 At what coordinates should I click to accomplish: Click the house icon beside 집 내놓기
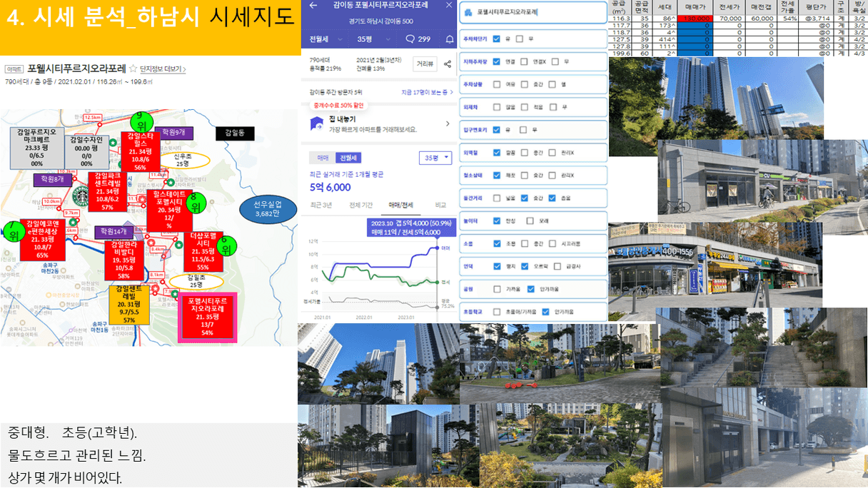pos(316,124)
